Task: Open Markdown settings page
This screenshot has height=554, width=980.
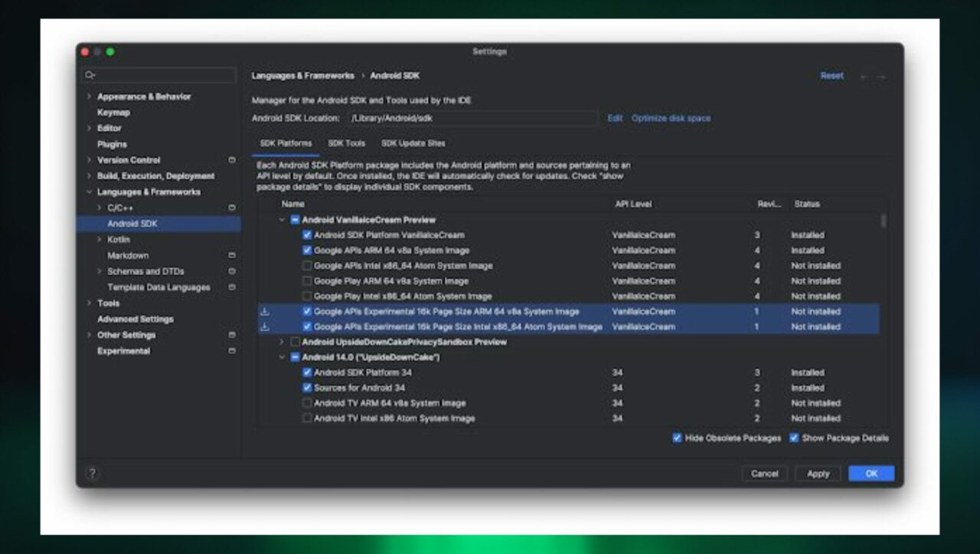Action: (x=128, y=256)
